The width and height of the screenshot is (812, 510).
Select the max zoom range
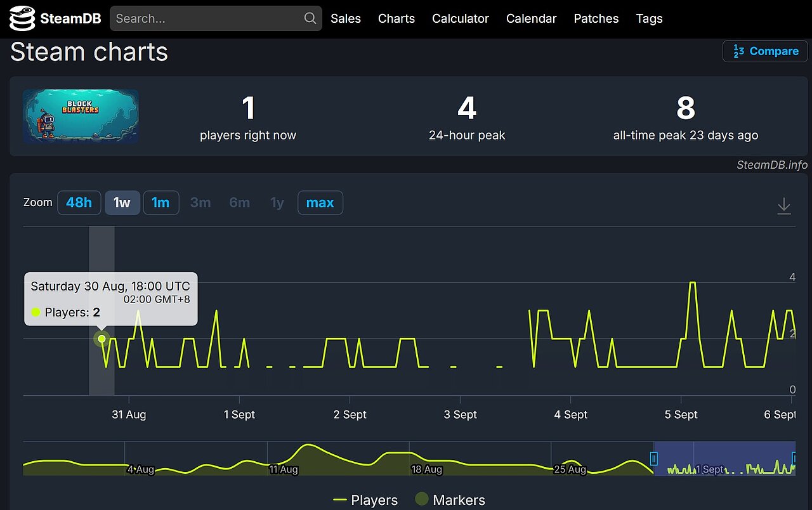(x=320, y=203)
